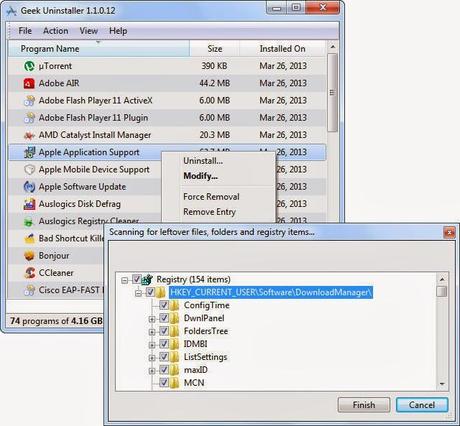
Task: Open the View menu
Action: coord(89,31)
